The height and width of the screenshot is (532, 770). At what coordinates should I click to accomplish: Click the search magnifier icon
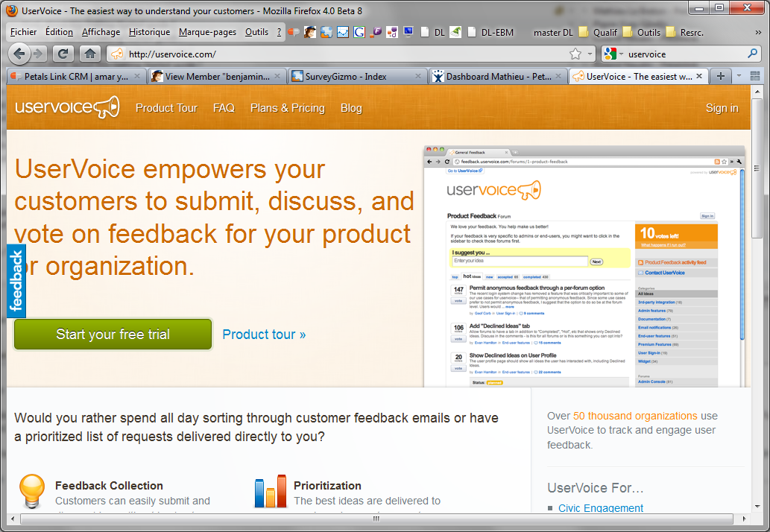[x=752, y=54]
